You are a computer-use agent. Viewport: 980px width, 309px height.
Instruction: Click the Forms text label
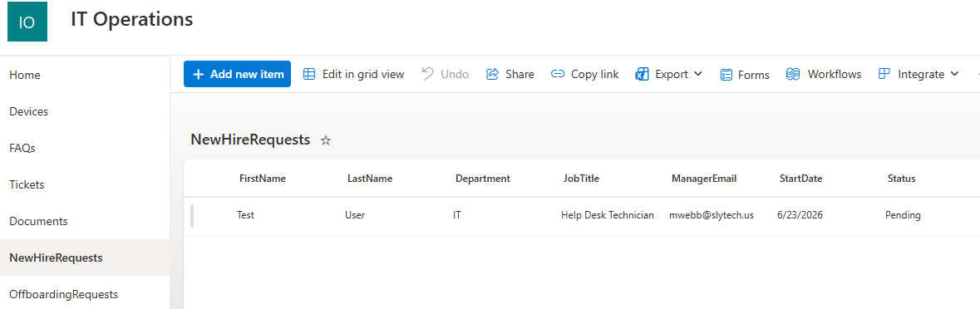[x=754, y=75]
